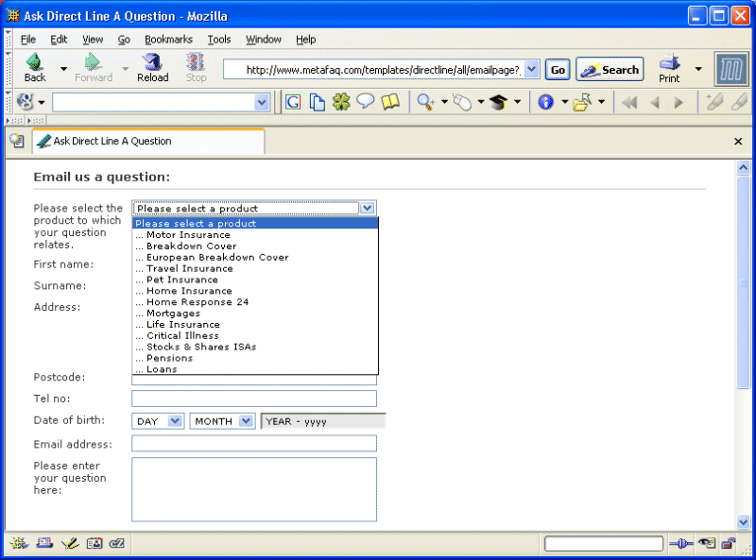756x560 pixels.
Task: Click the Mozilla throbber logo
Action: tap(731, 69)
